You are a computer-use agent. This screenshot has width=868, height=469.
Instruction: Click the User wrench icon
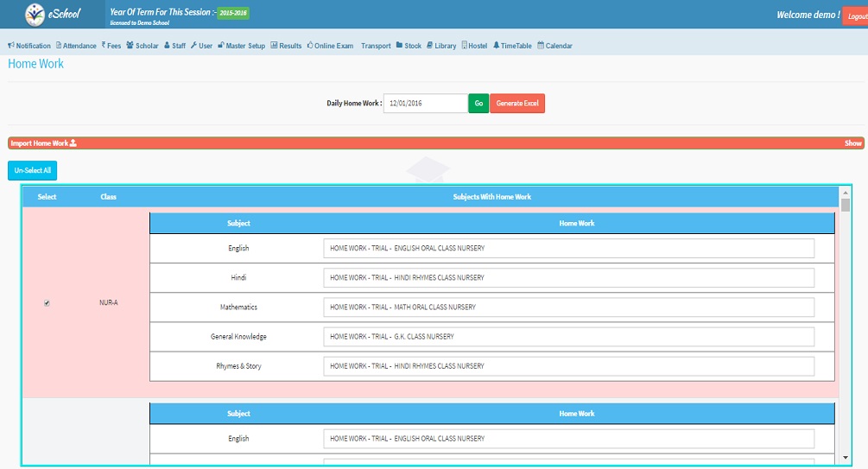(x=193, y=45)
